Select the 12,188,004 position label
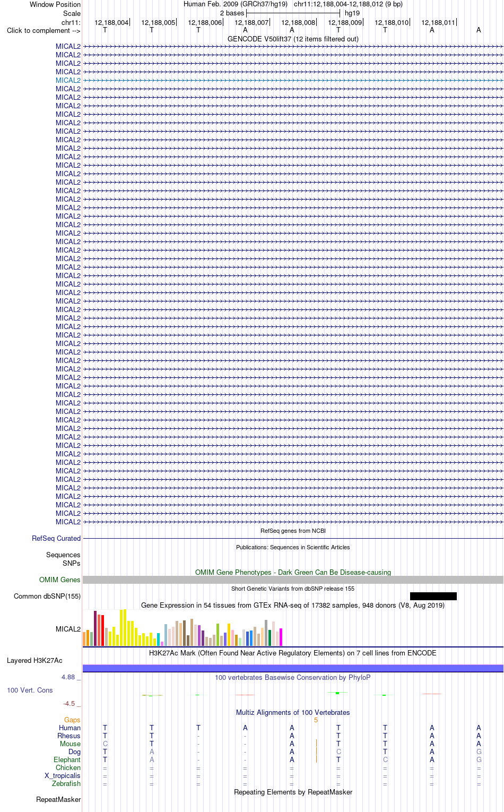 click(111, 22)
